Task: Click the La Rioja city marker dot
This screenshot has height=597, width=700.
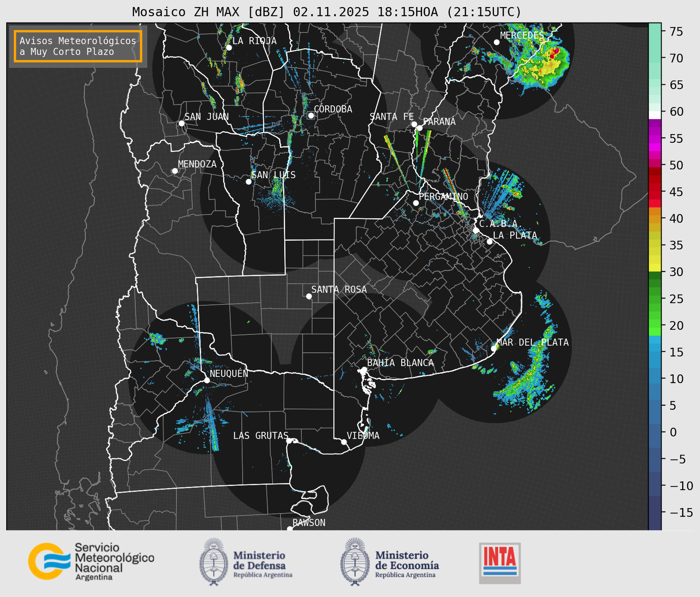Action: click(229, 48)
